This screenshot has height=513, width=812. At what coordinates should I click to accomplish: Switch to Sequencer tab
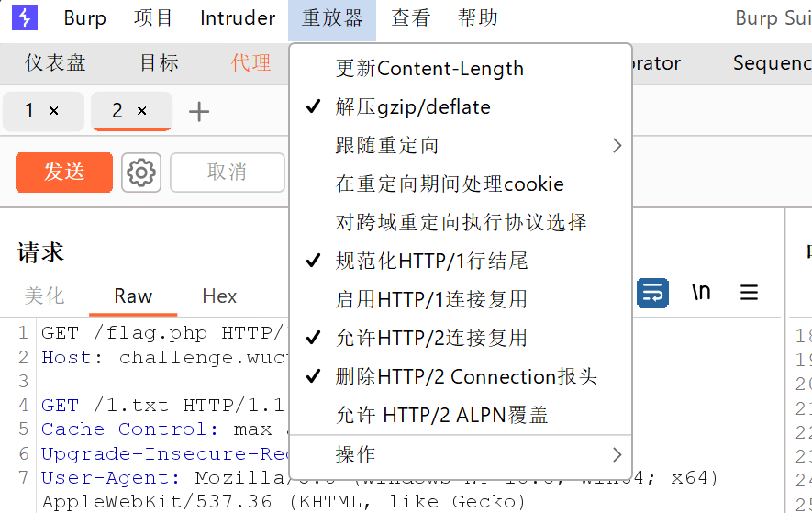coord(772,63)
